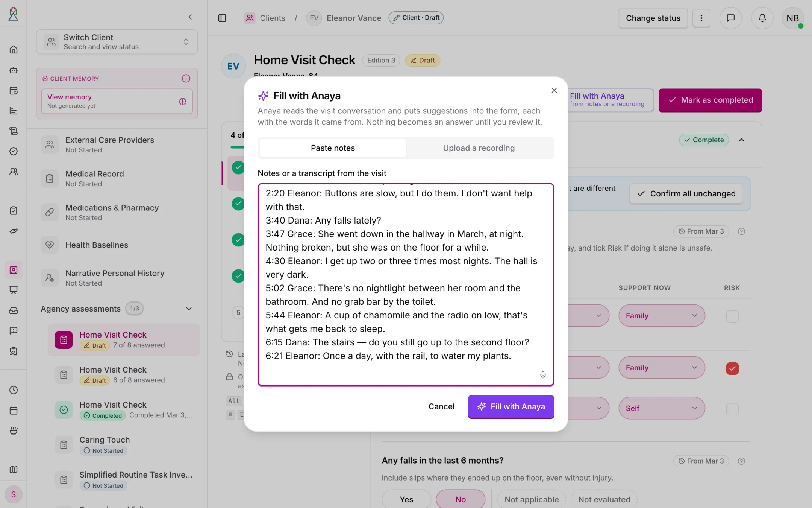Open the first Family support dropdown
The image size is (812, 508).
[662, 316]
